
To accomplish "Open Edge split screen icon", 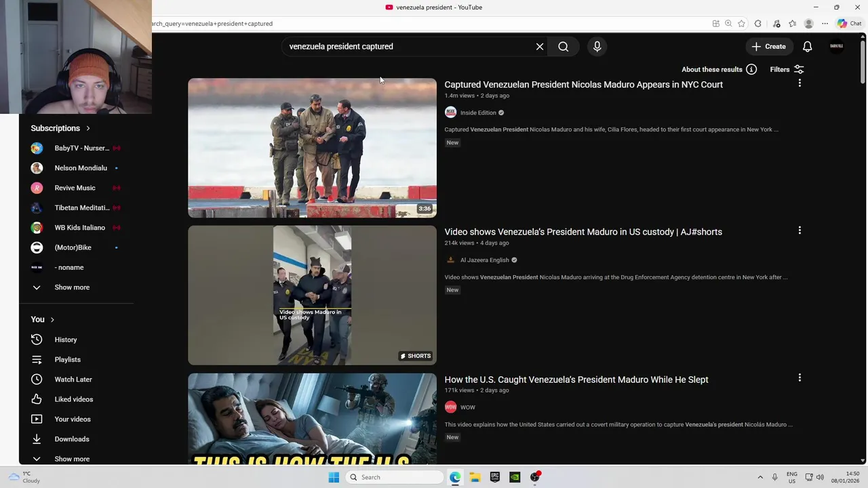I will (715, 24).
